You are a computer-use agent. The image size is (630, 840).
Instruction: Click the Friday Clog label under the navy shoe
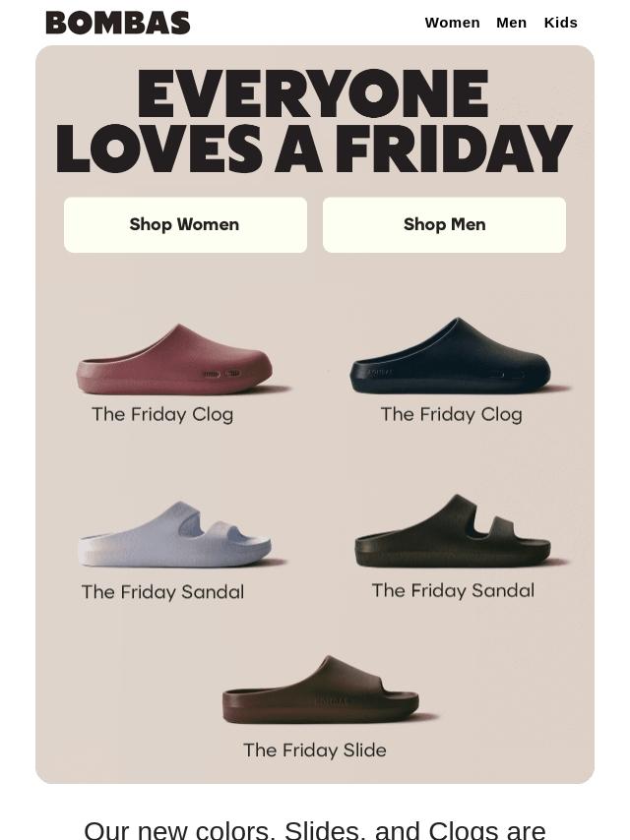tap(451, 414)
